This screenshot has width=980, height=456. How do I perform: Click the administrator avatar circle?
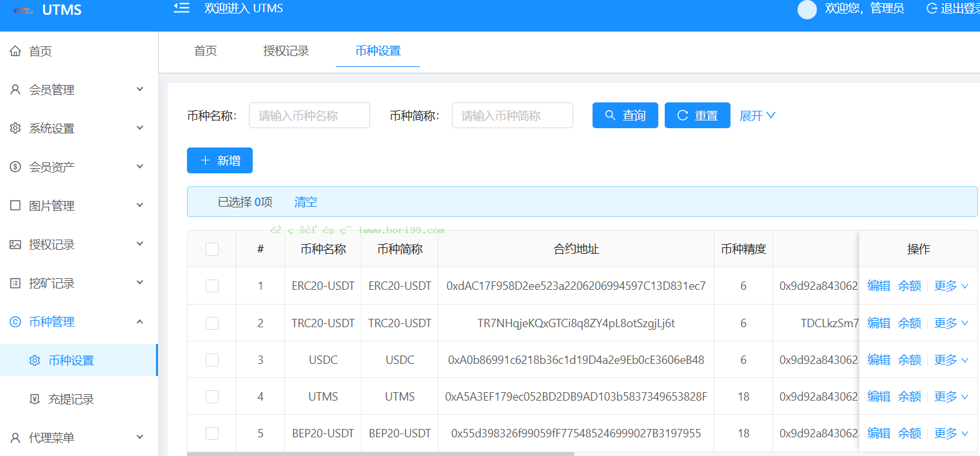click(x=807, y=9)
